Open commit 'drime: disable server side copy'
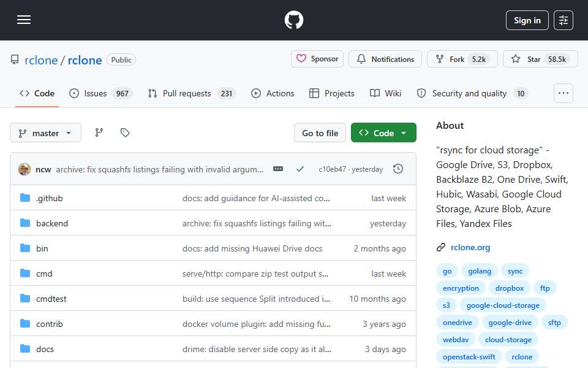The height and width of the screenshot is (368, 588). (257, 349)
